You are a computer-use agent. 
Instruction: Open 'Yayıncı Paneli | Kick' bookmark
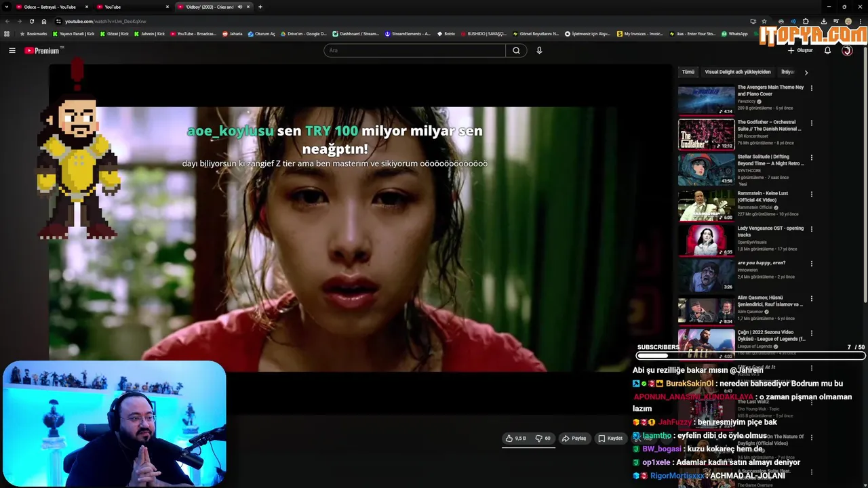73,34
